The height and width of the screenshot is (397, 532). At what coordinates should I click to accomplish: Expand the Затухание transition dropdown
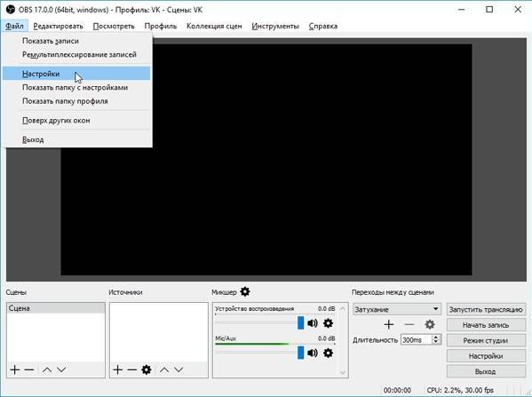click(x=435, y=309)
